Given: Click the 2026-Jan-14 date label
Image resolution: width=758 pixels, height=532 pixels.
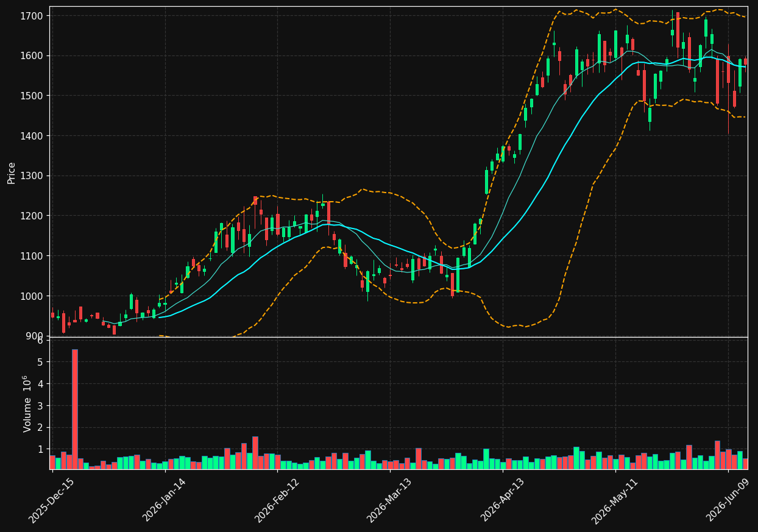Looking at the screenshot, I should [x=165, y=500].
